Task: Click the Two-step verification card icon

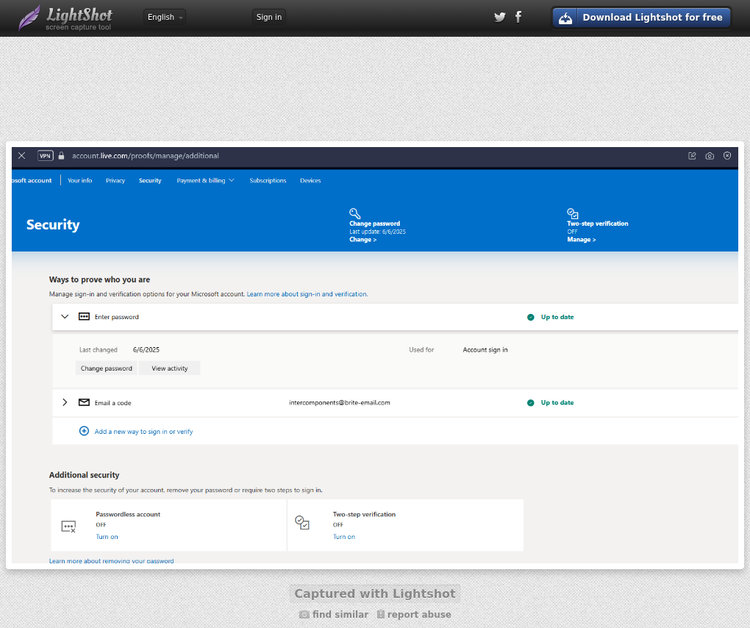Action: tap(302, 522)
